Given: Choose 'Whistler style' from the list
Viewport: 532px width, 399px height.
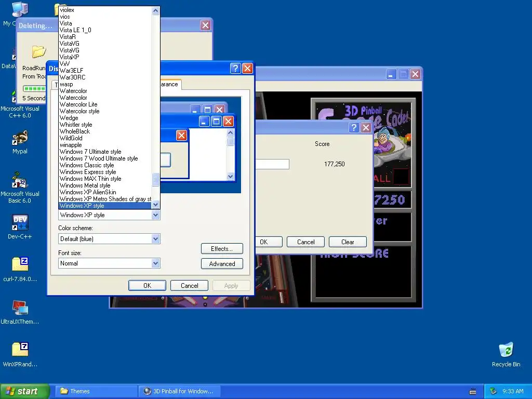Looking at the screenshot, I should click(105, 125).
